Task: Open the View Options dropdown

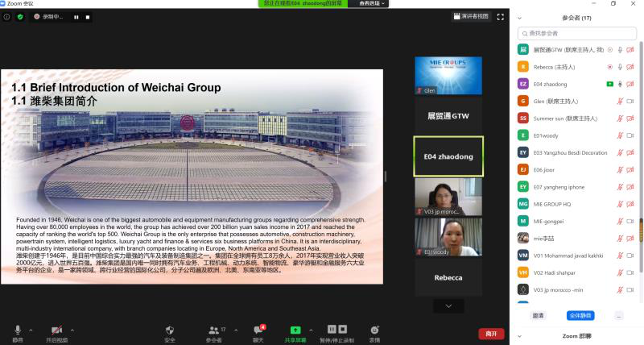Action: tap(373, 3)
